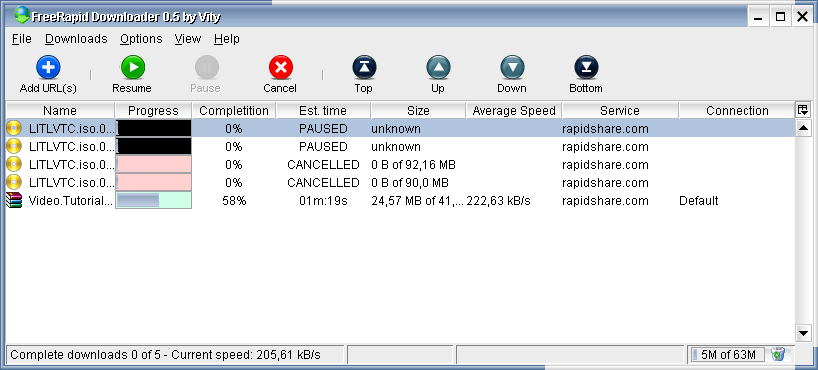Open the Options menu

[x=141, y=39]
